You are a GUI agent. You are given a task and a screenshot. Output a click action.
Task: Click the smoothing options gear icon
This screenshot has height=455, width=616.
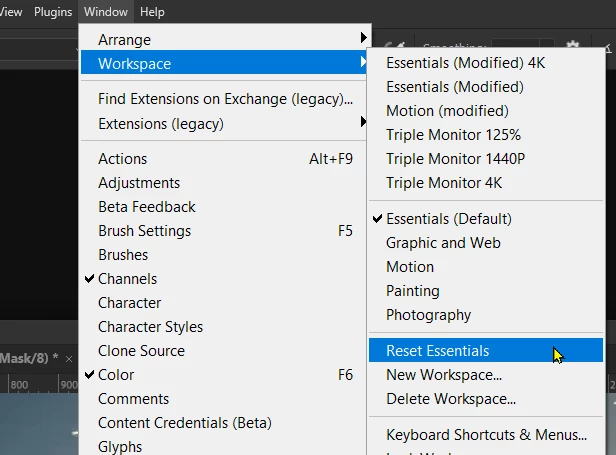tap(573, 45)
